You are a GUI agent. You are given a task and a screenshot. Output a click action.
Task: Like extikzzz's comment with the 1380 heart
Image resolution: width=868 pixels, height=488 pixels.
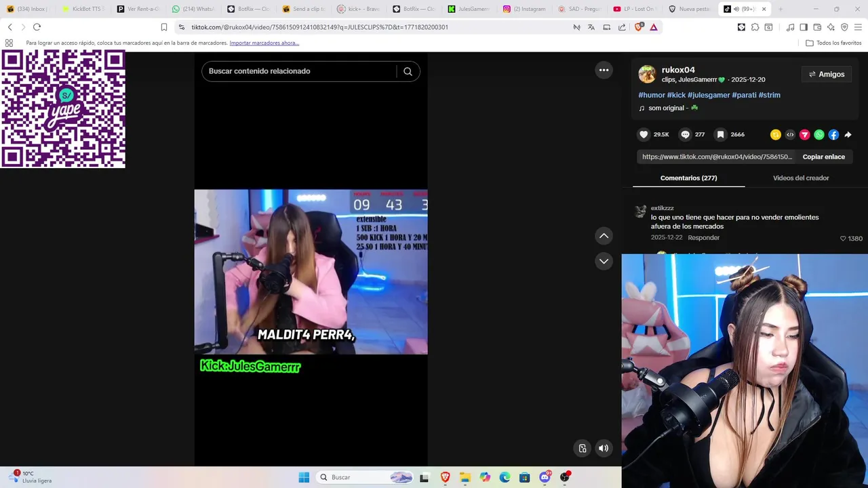[843, 239]
